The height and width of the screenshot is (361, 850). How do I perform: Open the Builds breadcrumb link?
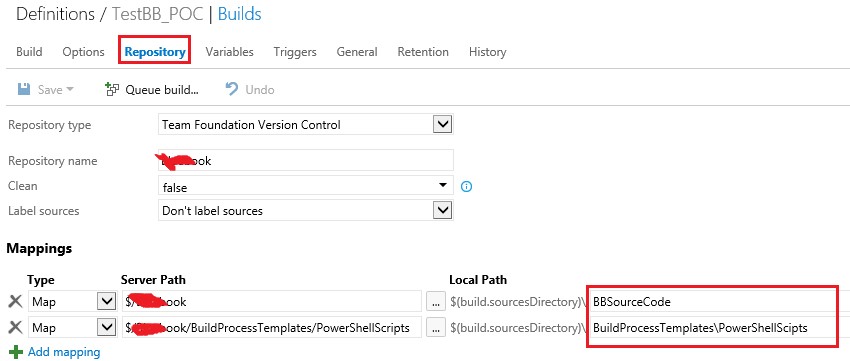coord(240,14)
